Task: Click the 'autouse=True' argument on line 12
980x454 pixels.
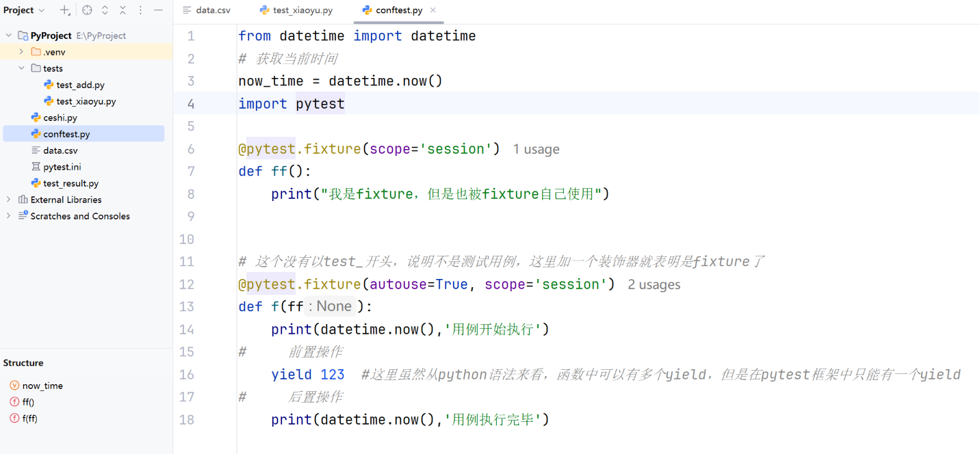Action: click(x=419, y=284)
